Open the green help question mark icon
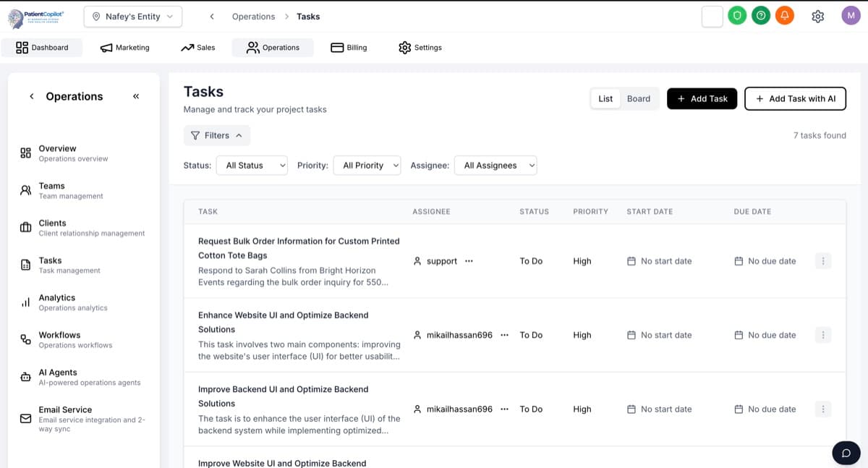 pos(760,16)
